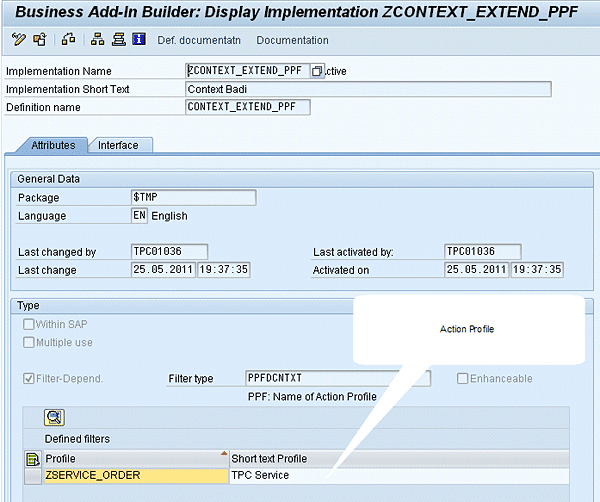Switch to the Interface tab
The image size is (600, 502).
(119, 145)
